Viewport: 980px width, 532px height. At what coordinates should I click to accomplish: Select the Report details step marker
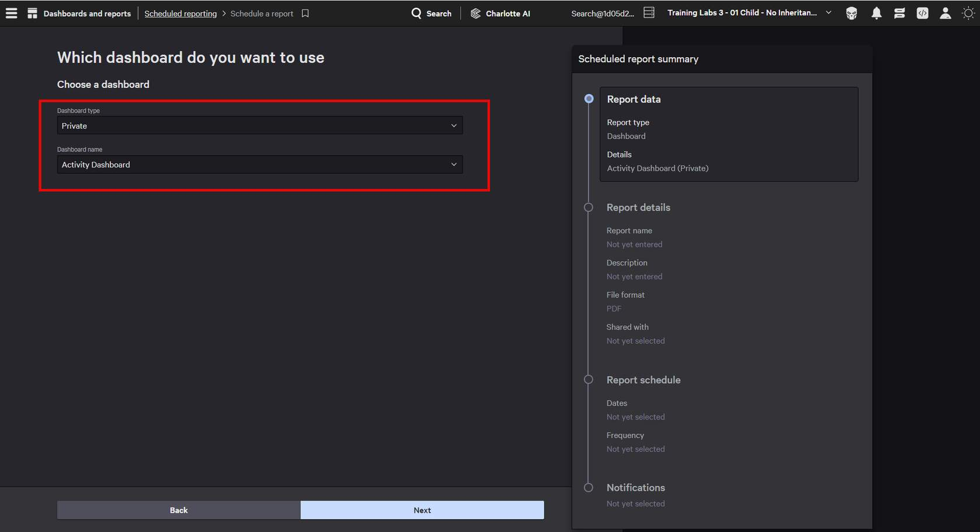pyautogui.click(x=589, y=208)
